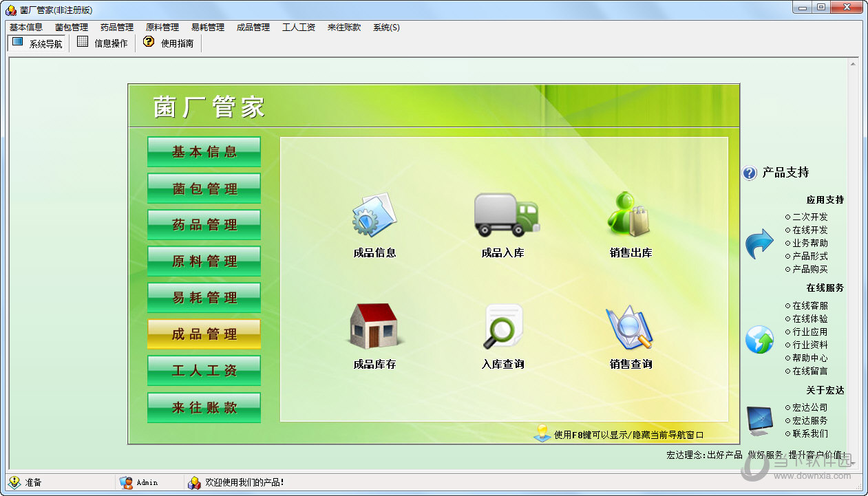This screenshot has height=496, width=868.
Task: Select the 菌包管理 navigation button
Action: [x=204, y=188]
